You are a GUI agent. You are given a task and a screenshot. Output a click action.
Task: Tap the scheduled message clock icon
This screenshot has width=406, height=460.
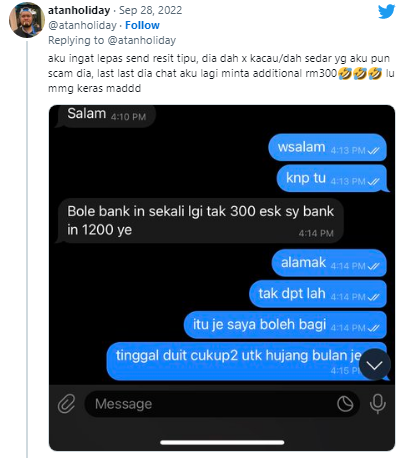pyautogui.click(x=345, y=404)
